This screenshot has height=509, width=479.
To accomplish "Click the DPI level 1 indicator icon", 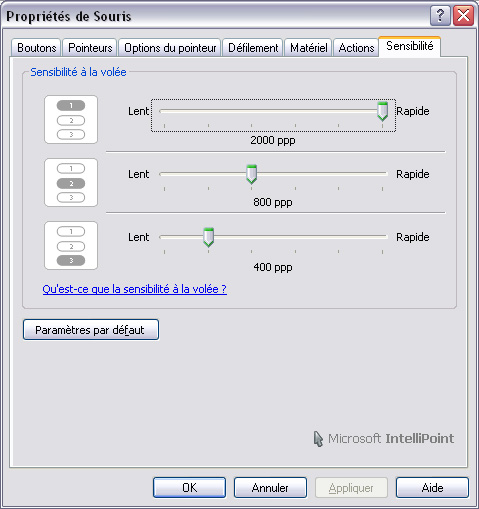I will pos(71,120).
